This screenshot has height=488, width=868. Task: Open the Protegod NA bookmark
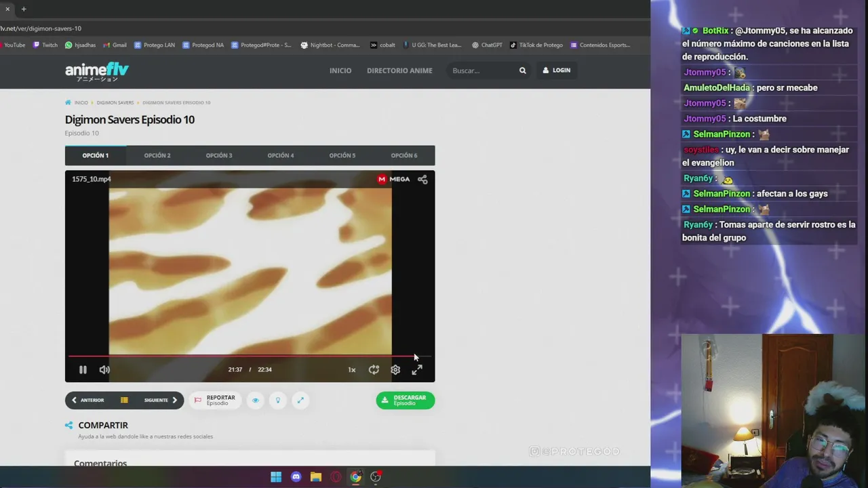pyautogui.click(x=203, y=45)
